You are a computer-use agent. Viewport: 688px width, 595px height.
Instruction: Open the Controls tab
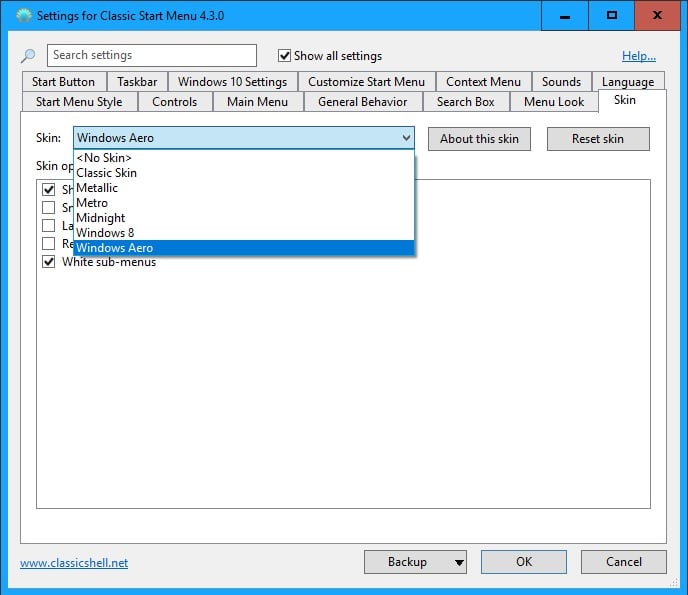point(175,102)
